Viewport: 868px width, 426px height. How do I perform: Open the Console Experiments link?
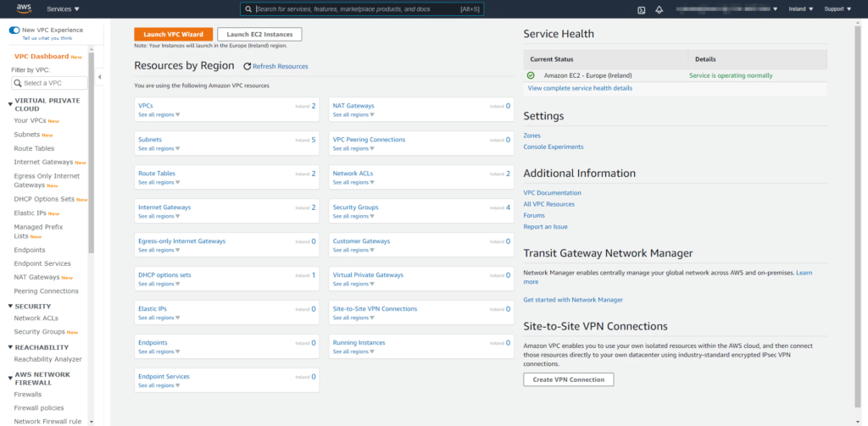[x=554, y=147]
